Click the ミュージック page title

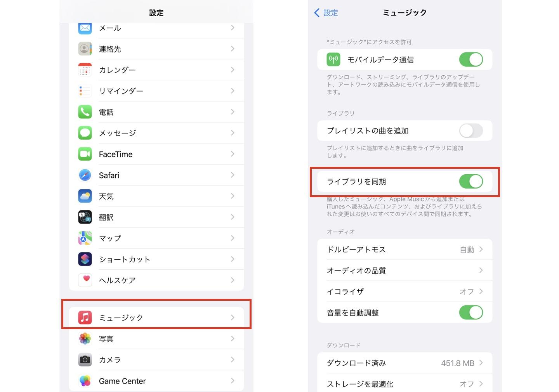404,12
